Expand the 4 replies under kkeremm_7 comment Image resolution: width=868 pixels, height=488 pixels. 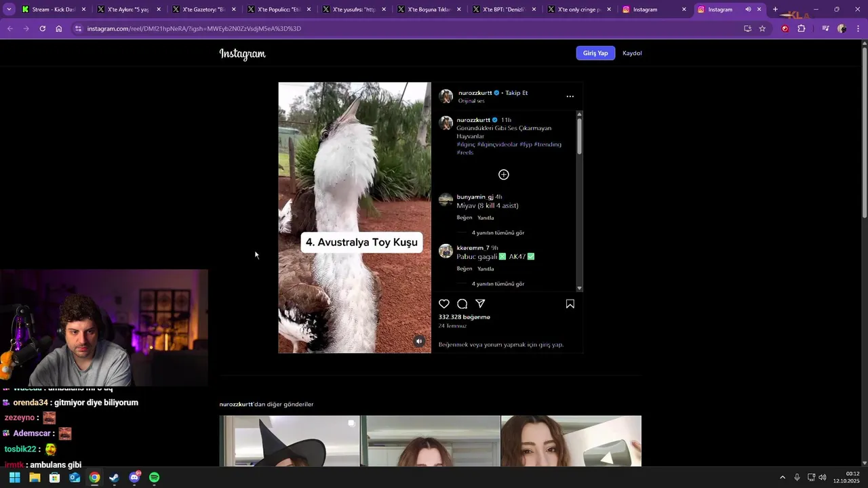click(498, 284)
